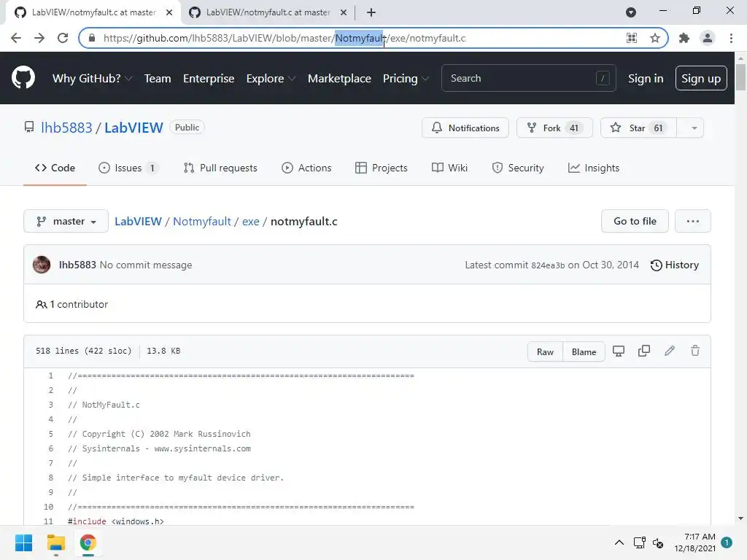Star the LabVIEW repository
The width and height of the screenshot is (747, 560).
(638, 128)
